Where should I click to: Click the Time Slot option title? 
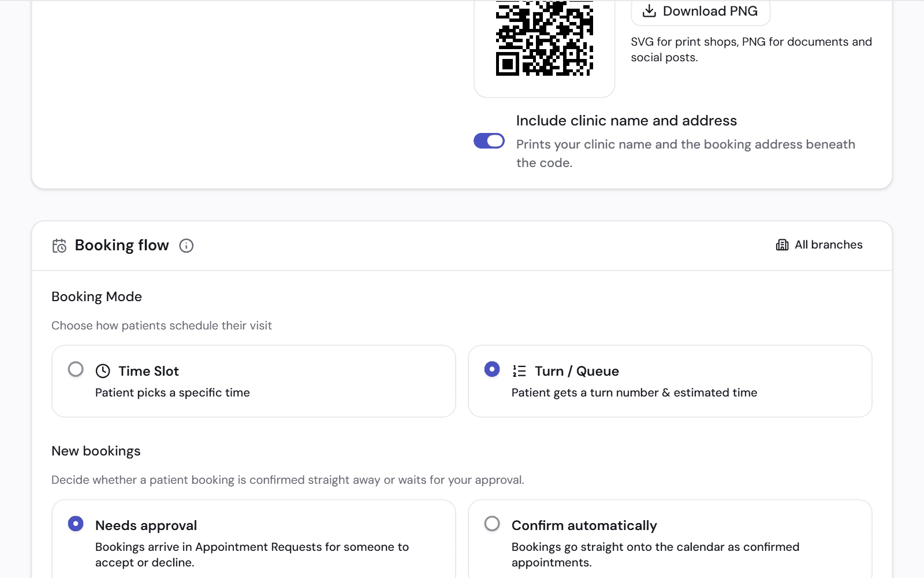[x=148, y=371]
